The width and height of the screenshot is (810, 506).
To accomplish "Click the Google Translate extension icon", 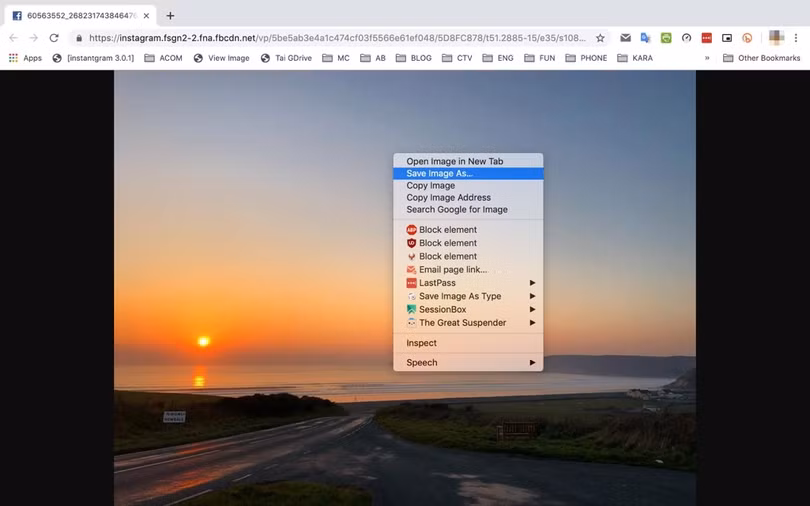I will 645,38.
